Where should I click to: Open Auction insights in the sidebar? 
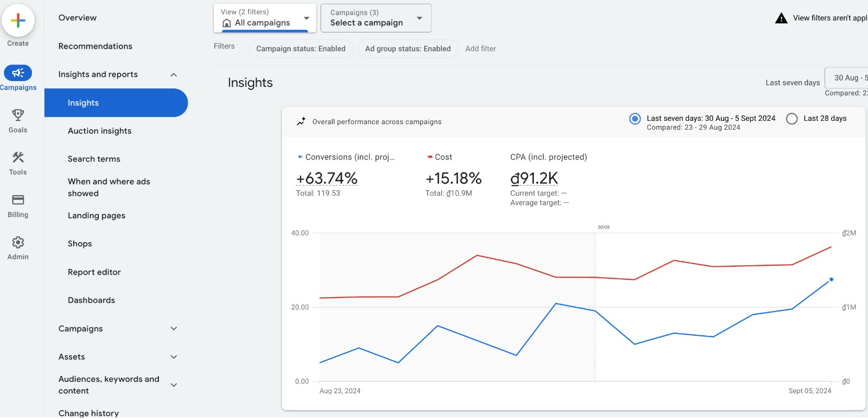(x=99, y=131)
